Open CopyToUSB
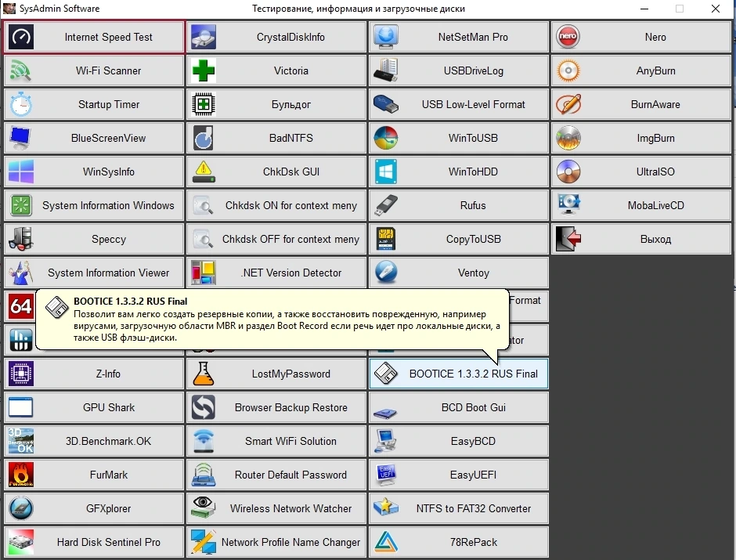 point(459,239)
